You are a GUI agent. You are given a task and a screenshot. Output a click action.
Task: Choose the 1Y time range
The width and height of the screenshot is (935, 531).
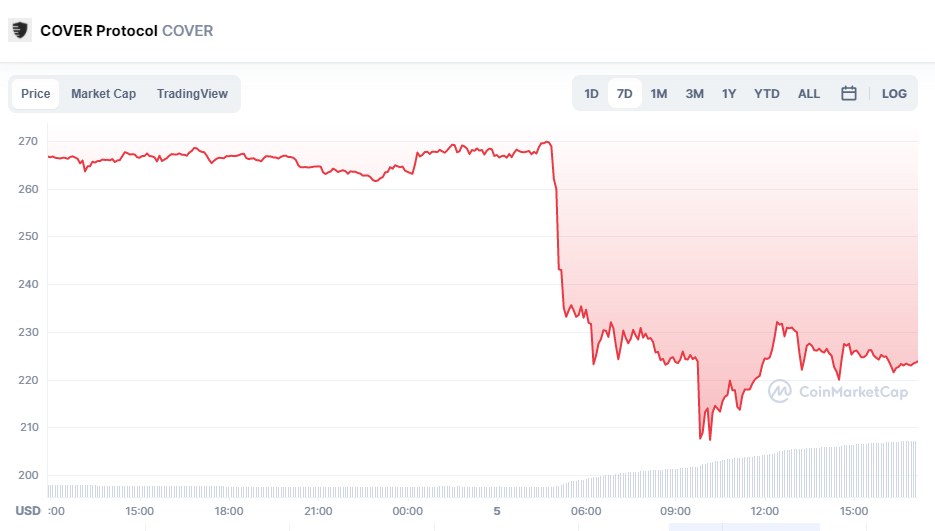pos(729,94)
